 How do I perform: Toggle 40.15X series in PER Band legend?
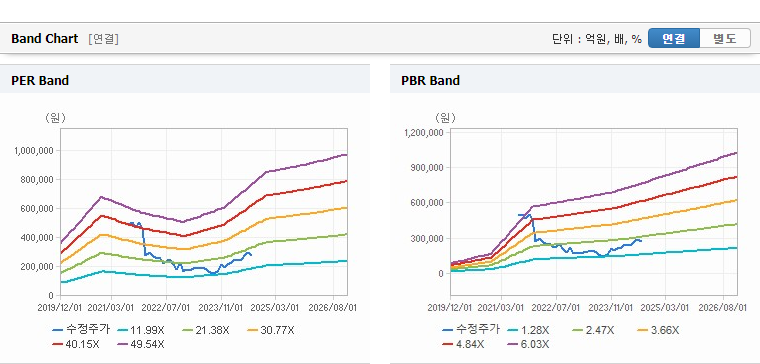click(x=77, y=344)
